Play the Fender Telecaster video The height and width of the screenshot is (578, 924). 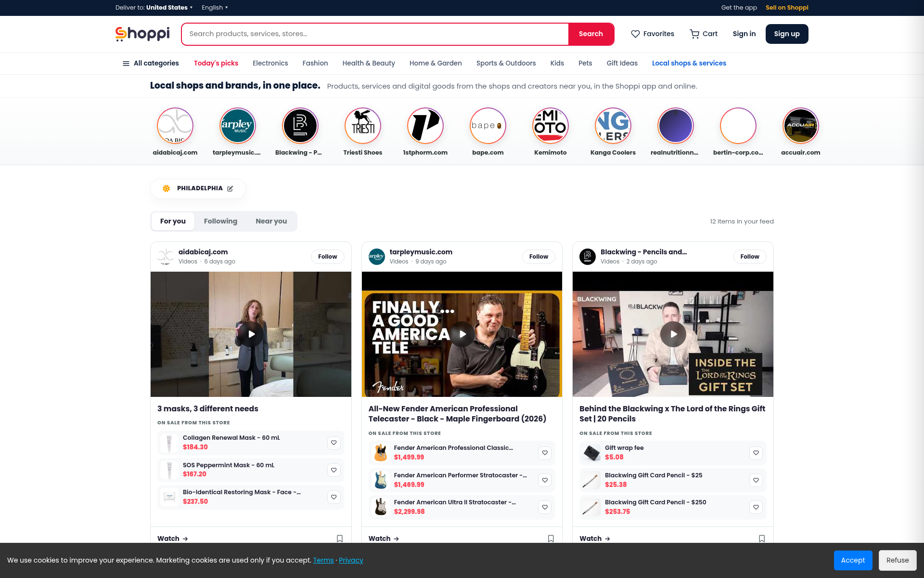click(x=462, y=334)
